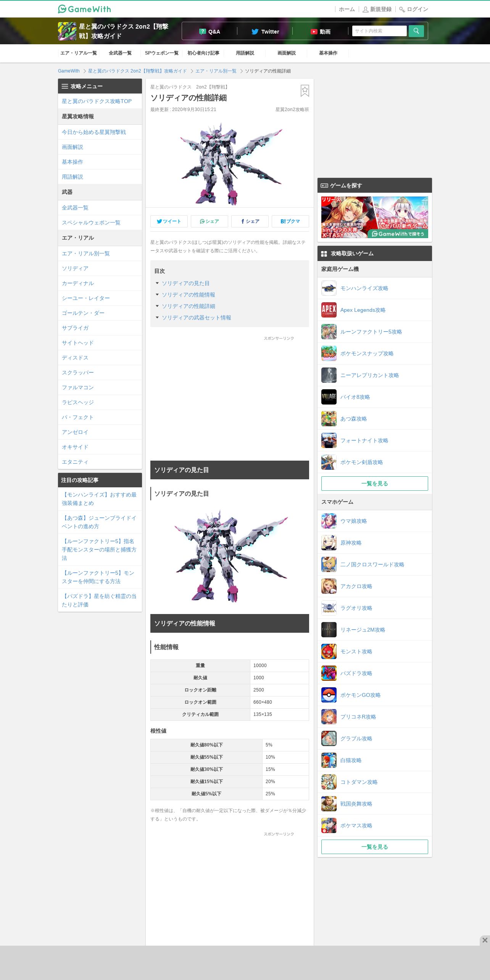Screen dimensions: 490x980
Task: Click ウマ娘攻略 icon
Action: coord(329,521)
